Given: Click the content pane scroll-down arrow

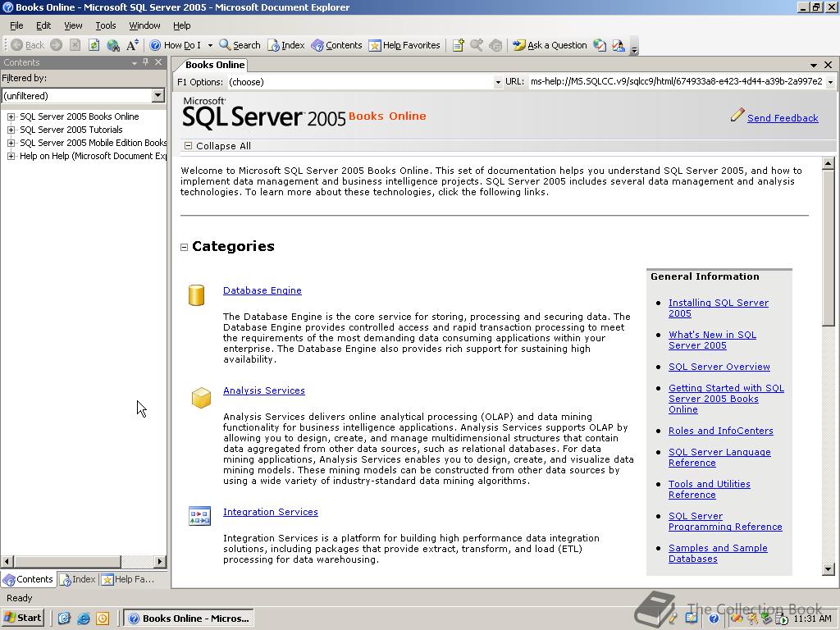Looking at the screenshot, I should 829,569.
